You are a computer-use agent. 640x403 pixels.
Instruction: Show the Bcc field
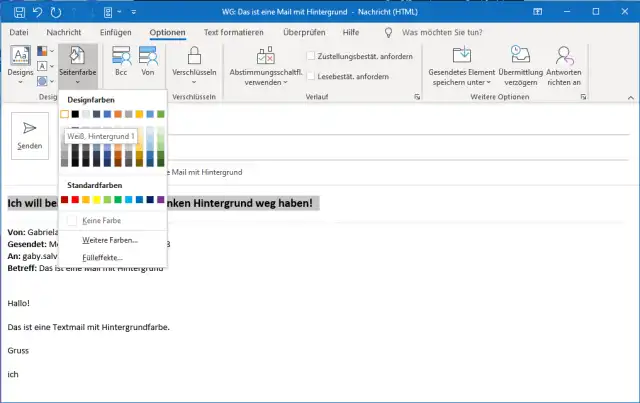coord(121,64)
